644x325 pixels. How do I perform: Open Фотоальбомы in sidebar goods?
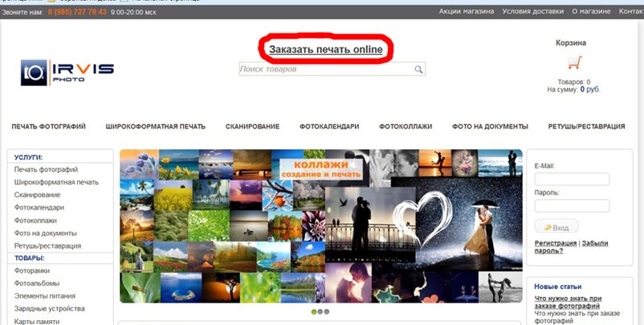(37, 283)
